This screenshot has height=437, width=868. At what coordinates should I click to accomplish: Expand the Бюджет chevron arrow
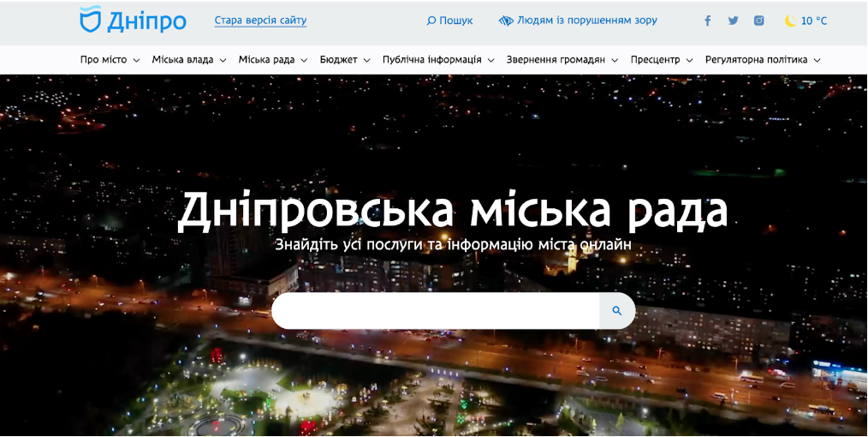click(x=366, y=60)
